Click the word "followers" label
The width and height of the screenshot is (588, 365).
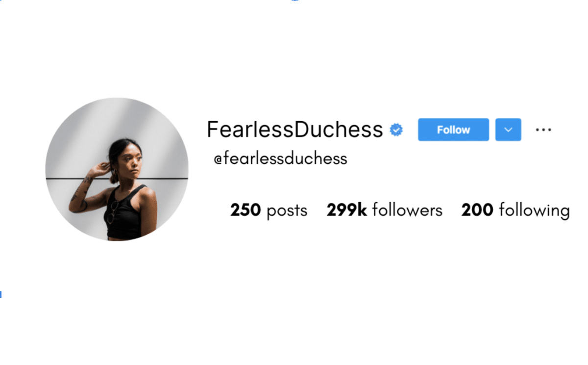click(407, 210)
